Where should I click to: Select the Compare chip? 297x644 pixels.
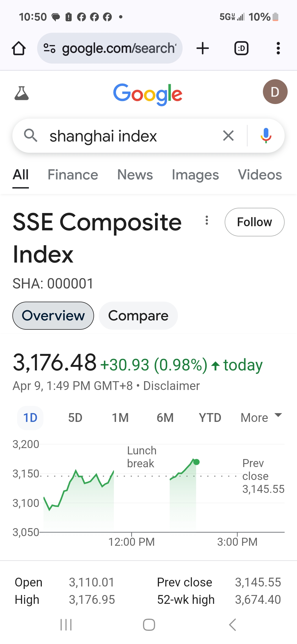pos(138,316)
